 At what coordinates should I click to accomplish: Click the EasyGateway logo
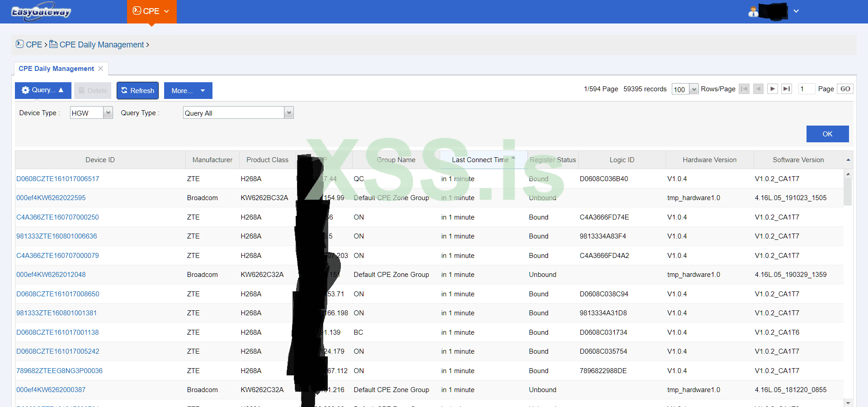pos(41,12)
